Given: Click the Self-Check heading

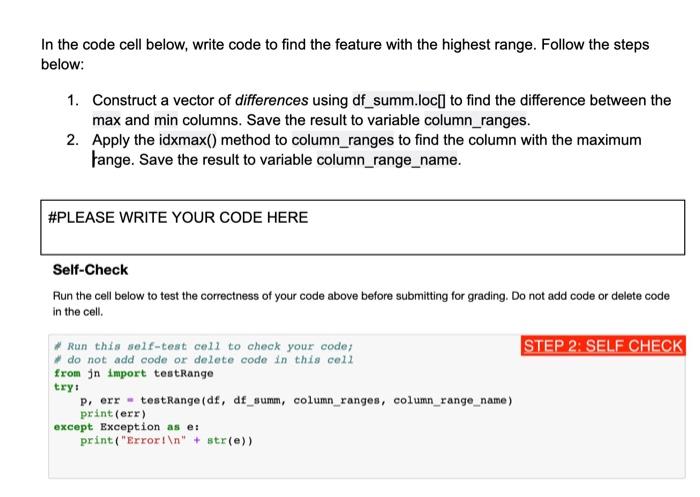Looking at the screenshot, I should (90, 270).
